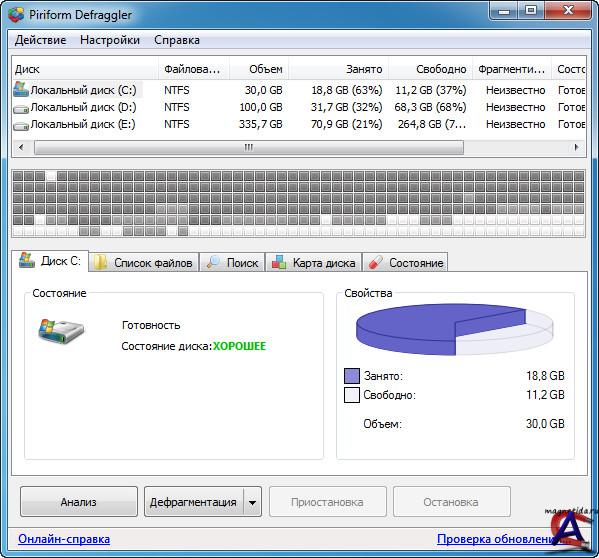Viewport: 599px width, 558px height.
Task: Switch to the Карта диска tab
Action: [314, 262]
